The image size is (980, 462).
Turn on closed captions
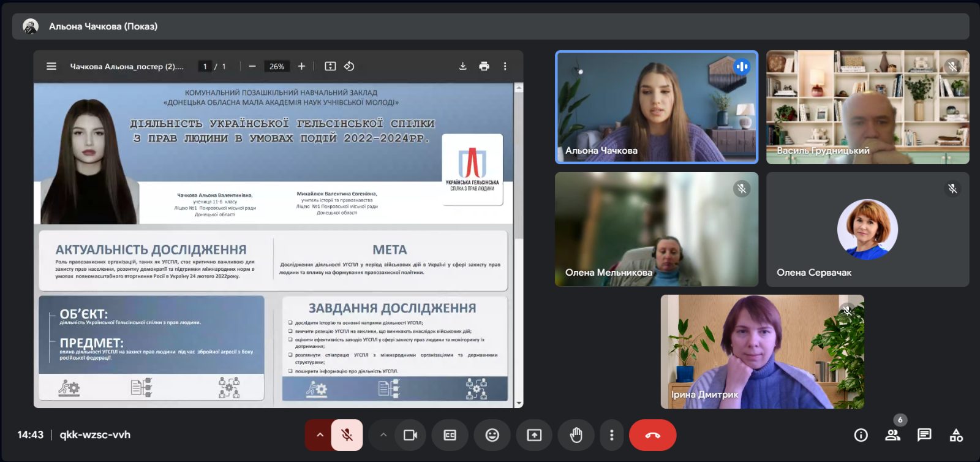(x=450, y=435)
